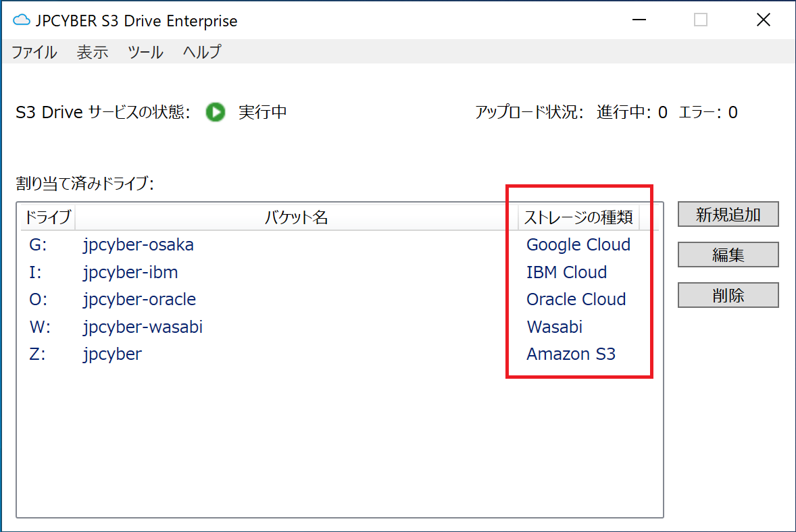Click Oracle Cloud storage type cell
The height and width of the screenshot is (532, 796).
(x=576, y=299)
